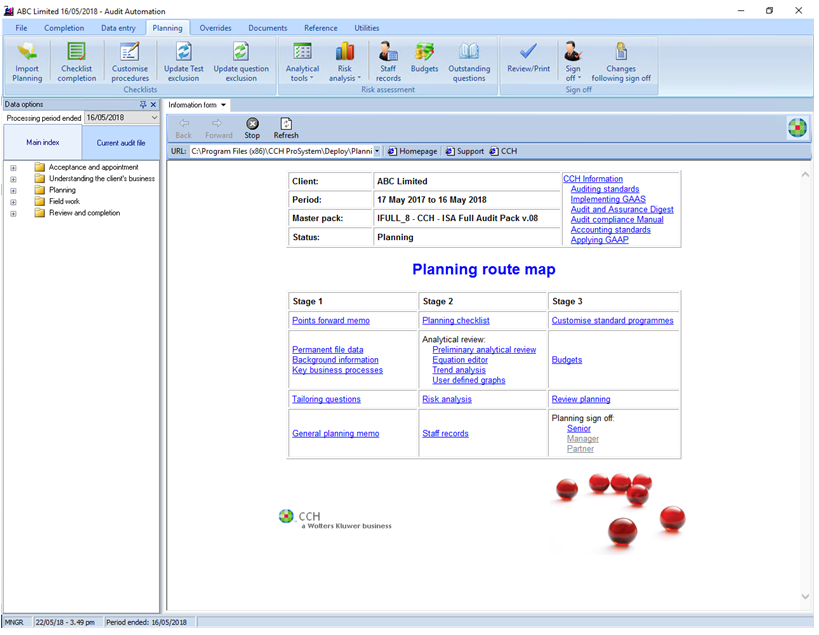The image size is (819, 635).
Task: Open Audit compliance Manual link
Action: coord(617,220)
